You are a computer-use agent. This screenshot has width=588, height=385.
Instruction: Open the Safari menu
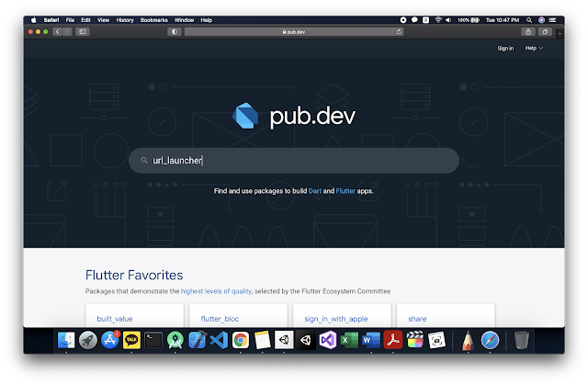point(51,20)
